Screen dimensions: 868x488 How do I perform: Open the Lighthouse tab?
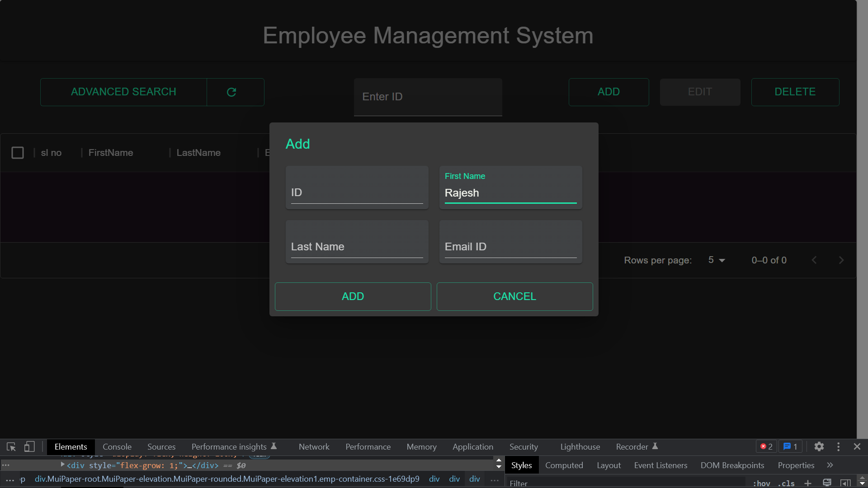(x=580, y=447)
